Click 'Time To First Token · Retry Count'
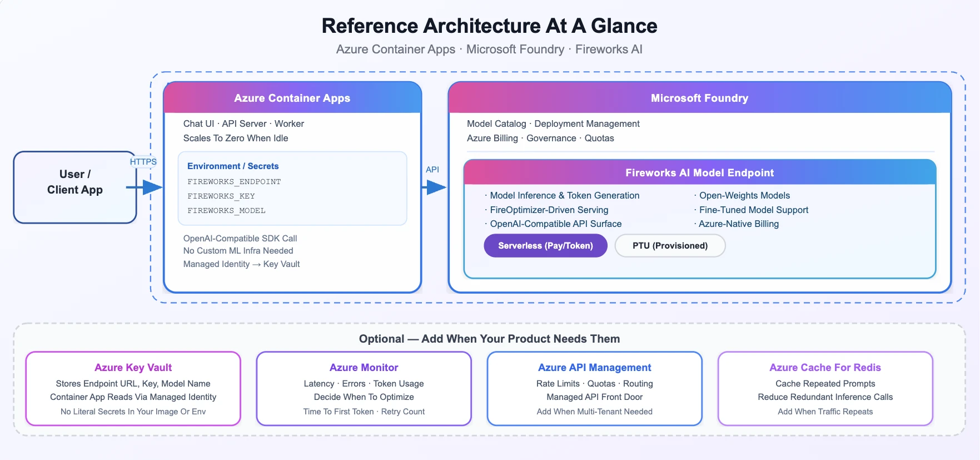980x460 pixels. tap(364, 412)
